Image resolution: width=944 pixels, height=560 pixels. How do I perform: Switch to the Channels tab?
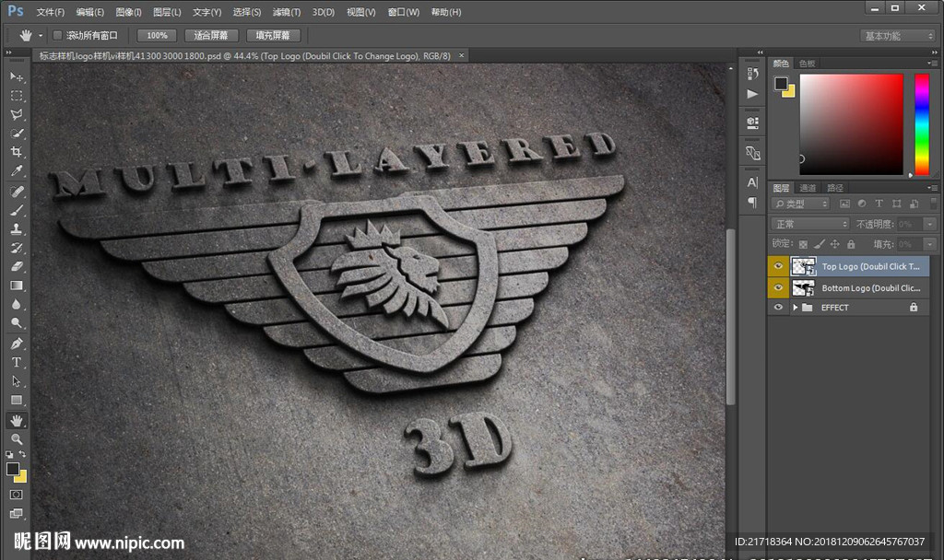(808, 188)
